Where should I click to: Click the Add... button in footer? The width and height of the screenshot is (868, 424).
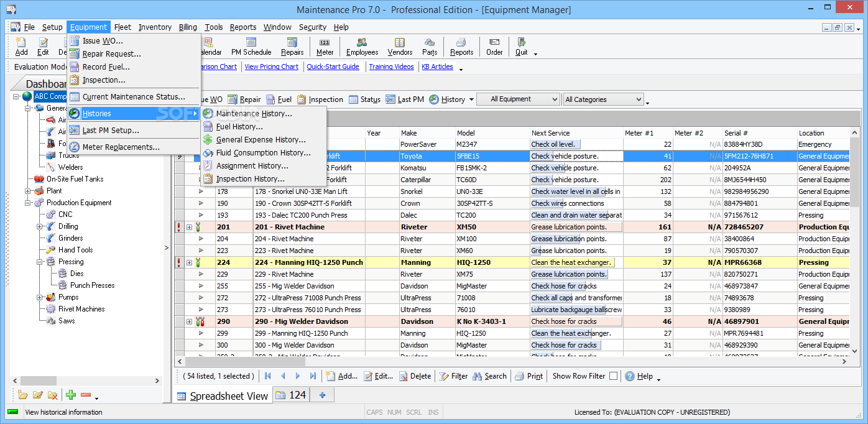(x=341, y=376)
